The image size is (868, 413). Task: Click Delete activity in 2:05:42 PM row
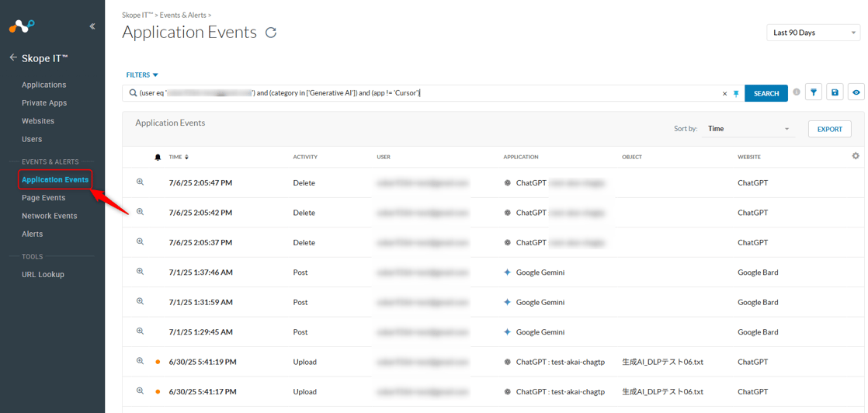coord(304,213)
